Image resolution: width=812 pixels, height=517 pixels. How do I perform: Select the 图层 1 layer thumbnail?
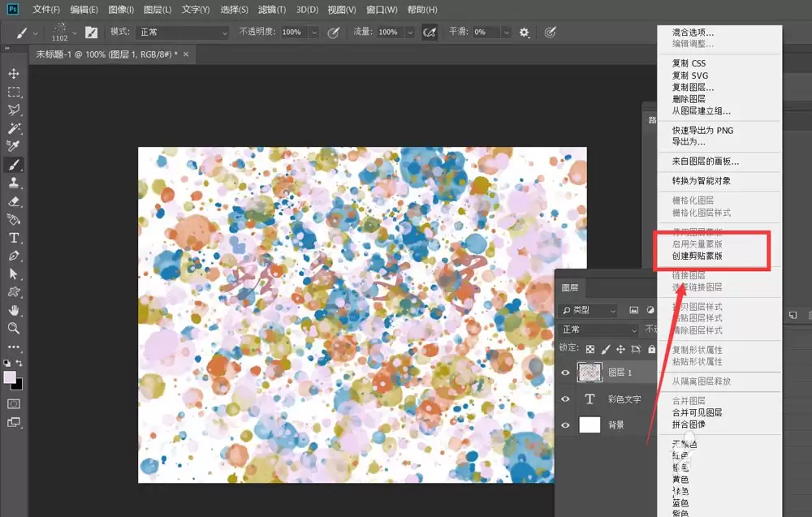click(590, 373)
